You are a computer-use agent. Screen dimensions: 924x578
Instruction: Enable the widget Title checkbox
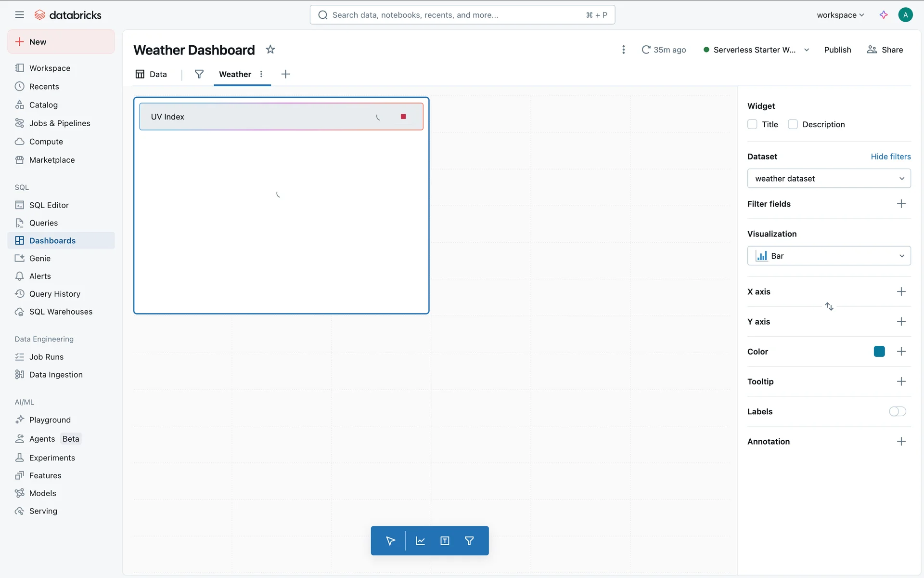752,124
